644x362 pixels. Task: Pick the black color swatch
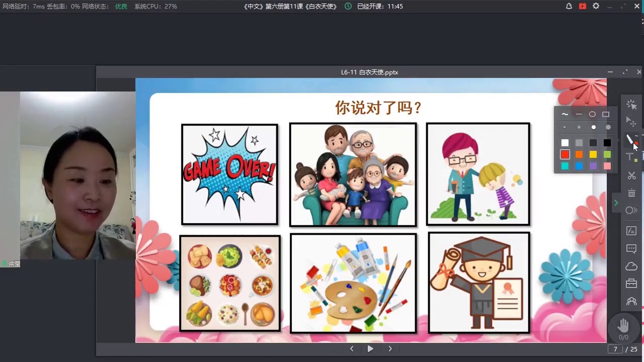tap(607, 143)
